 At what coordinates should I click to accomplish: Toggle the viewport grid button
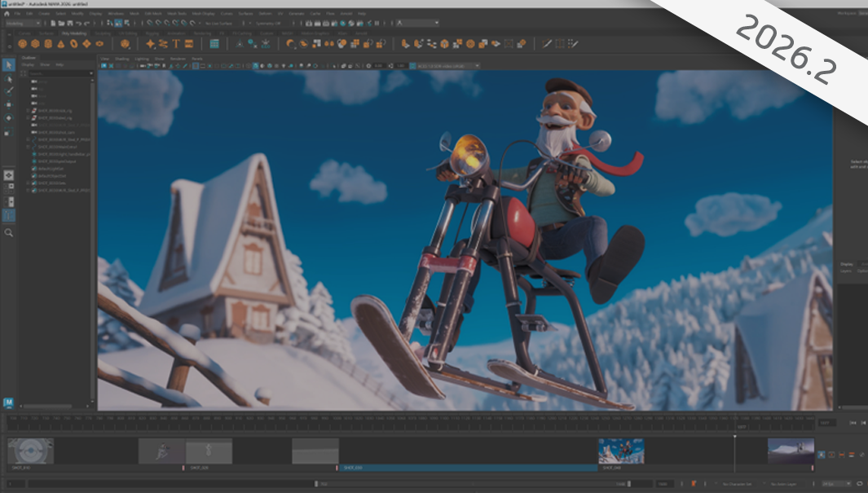coord(196,66)
